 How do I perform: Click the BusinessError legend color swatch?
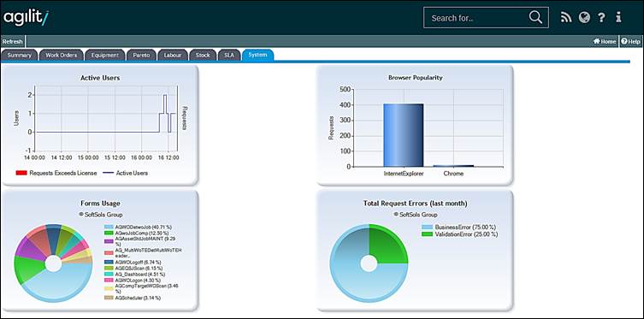[x=427, y=227]
